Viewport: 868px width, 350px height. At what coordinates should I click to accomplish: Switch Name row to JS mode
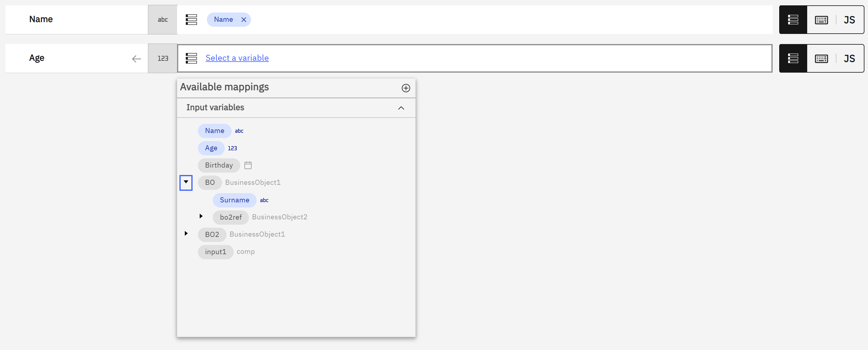point(849,20)
